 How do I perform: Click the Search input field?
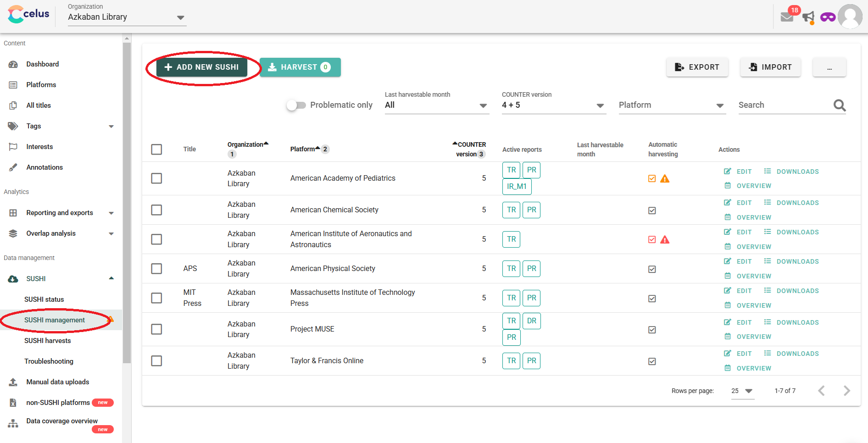[x=785, y=105]
